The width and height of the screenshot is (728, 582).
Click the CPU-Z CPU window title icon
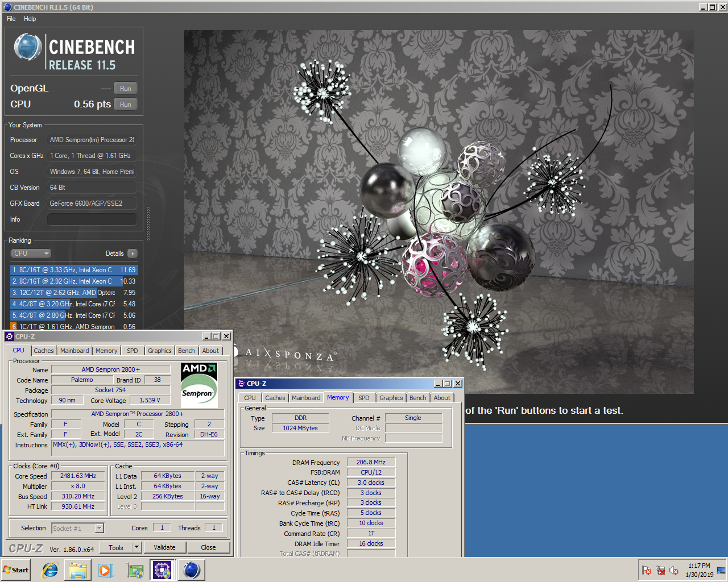[10, 336]
